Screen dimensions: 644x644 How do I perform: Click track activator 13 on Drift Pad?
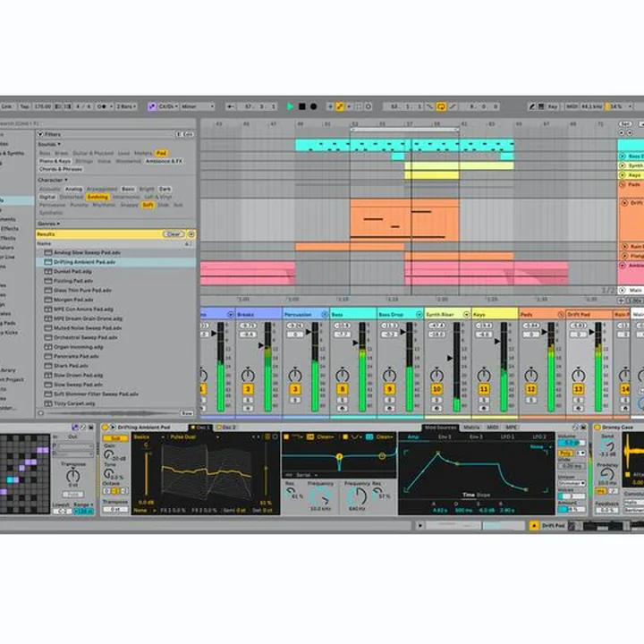coord(579,389)
